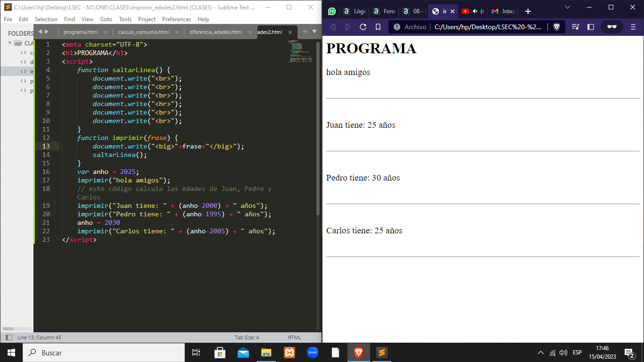This screenshot has height=362, width=644.
Task: Change Tab Size: 4 setting
Action: coord(247,337)
